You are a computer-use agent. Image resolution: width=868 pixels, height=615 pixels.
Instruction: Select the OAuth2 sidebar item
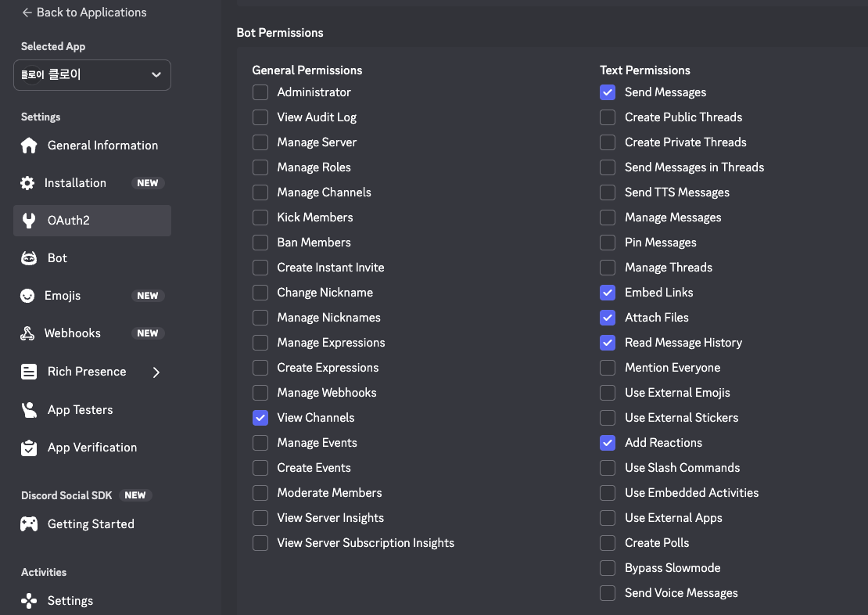92,221
